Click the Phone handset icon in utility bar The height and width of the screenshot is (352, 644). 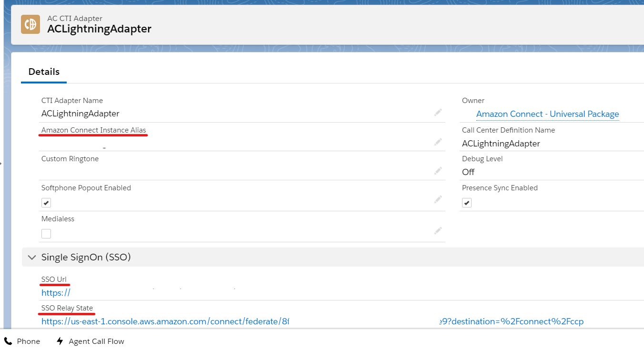[8, 341]
